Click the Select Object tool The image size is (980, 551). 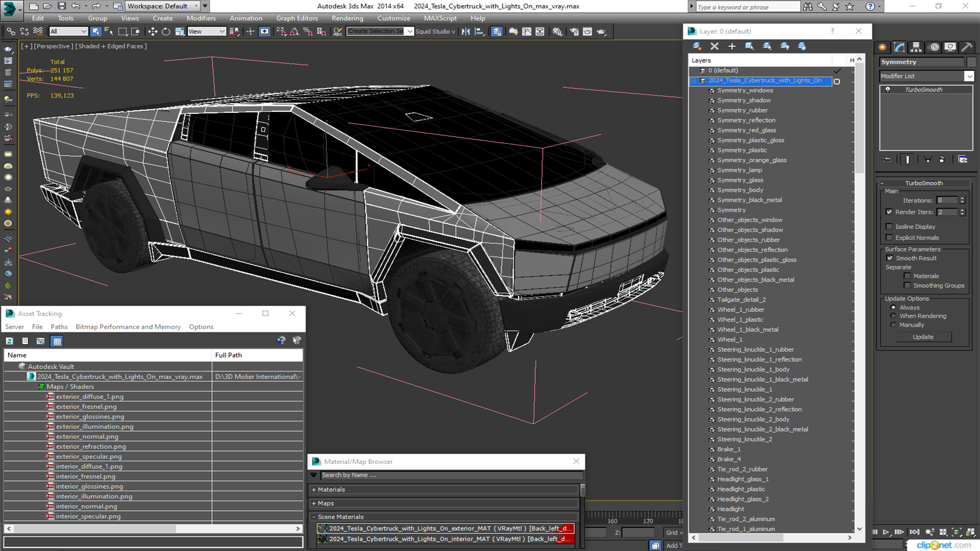tap(95, 32)
